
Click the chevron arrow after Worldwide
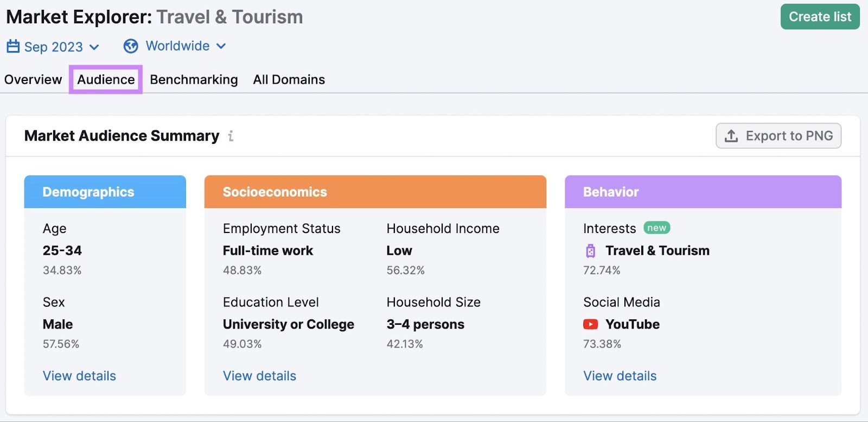tap(221, 46)
